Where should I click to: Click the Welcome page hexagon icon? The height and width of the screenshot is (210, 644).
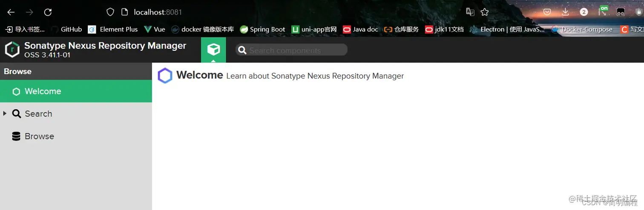tap(165, 76)
